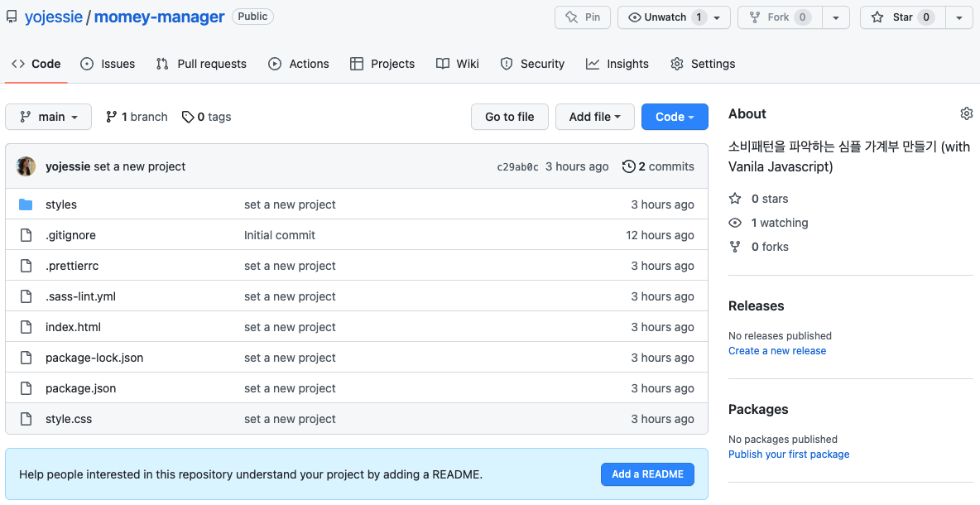
Task: Select the Code tab
Action: (36, 64)
